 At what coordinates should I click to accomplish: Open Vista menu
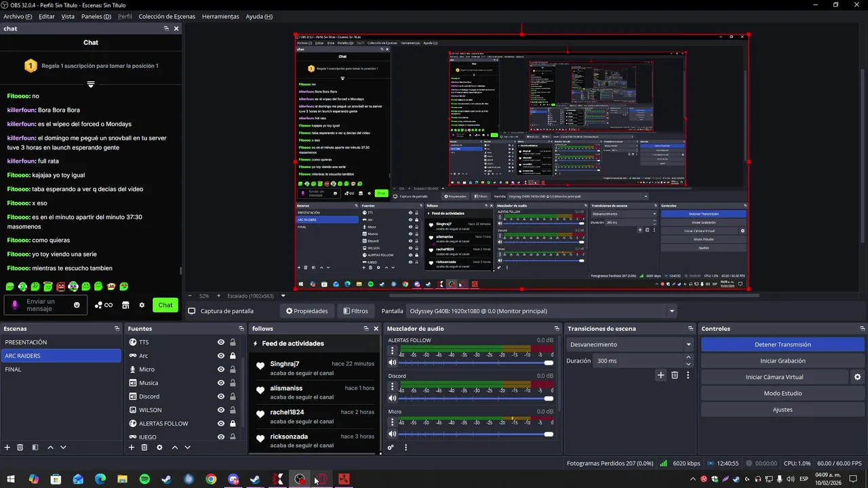click(68, 16)
